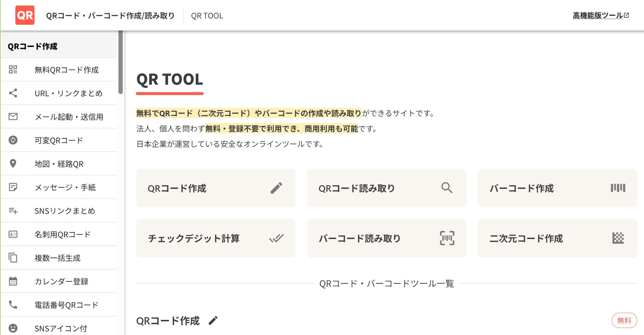Click the sync icon beside 可変QRコード

pyautogui.click(x=13, y=140)
